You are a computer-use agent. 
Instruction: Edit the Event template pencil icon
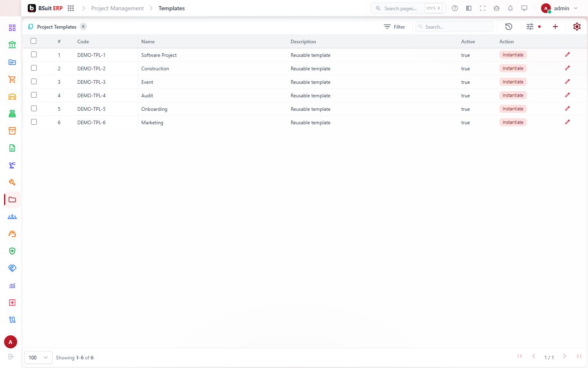pyautogui.click(x=568, y=81)
